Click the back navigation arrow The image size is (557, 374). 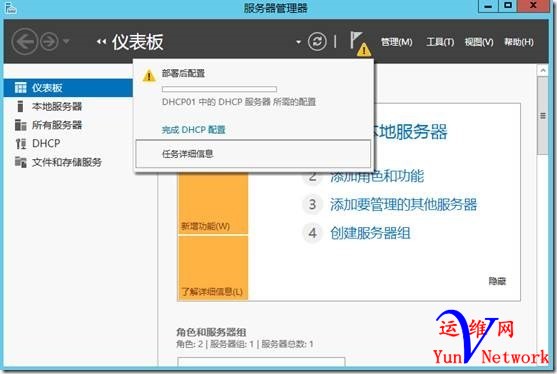(x=25, y=42)
